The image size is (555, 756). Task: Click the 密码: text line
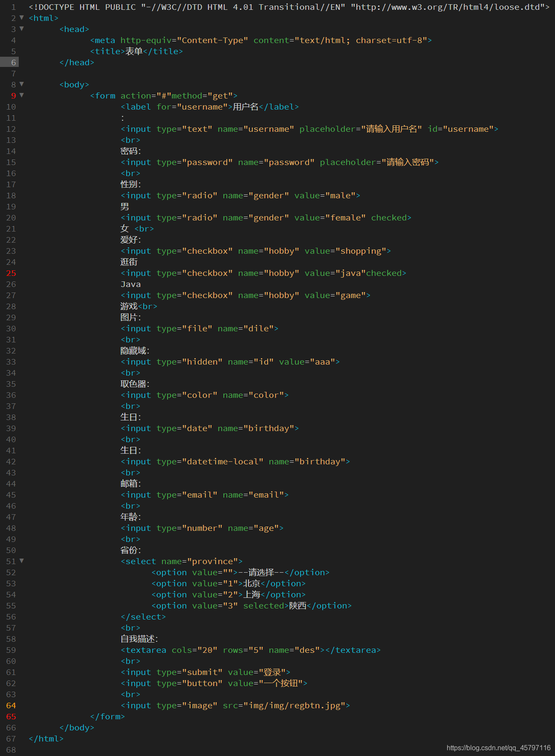pos(131,151)
